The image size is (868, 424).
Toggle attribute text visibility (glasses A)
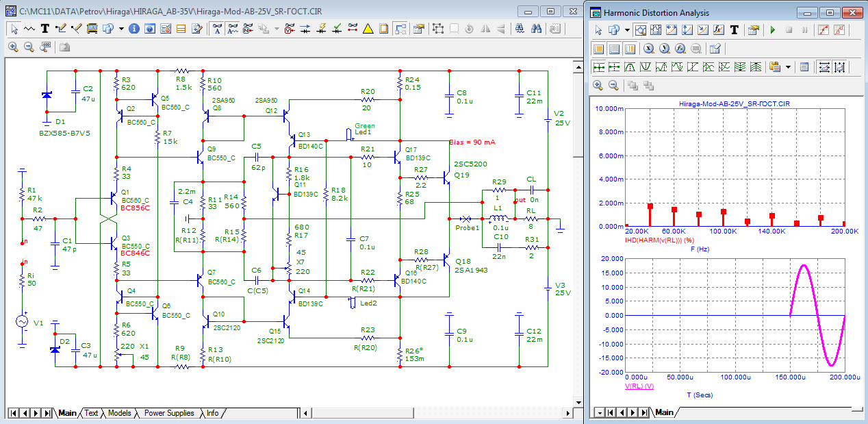[217, 29]
